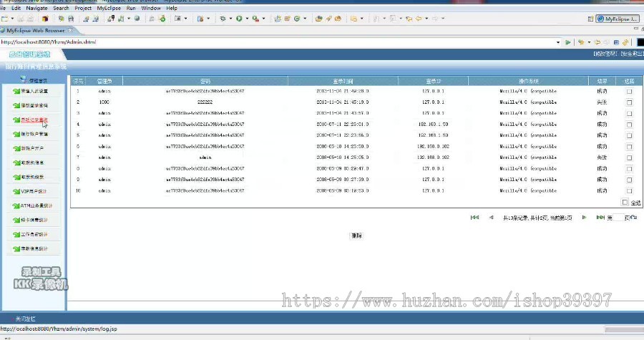The width and height of the screenshot is (644, 340).
Task: Open dropdown arrow next to Run icon
Action: tap(247, 19)
